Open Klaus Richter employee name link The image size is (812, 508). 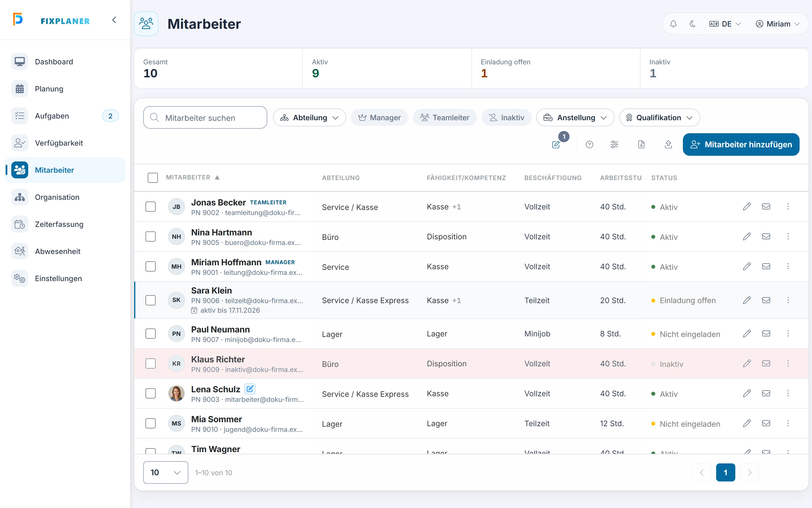pyautogui.click(x=218, y=360)
